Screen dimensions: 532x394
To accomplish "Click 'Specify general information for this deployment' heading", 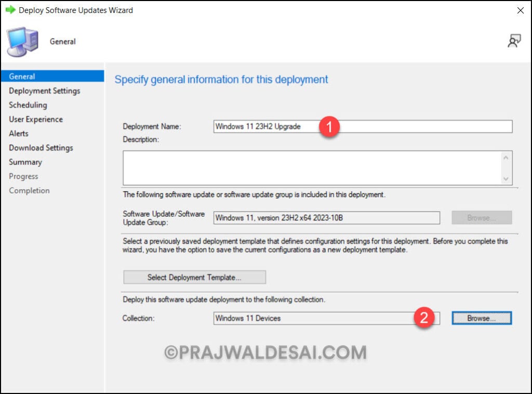I will 221,80.
